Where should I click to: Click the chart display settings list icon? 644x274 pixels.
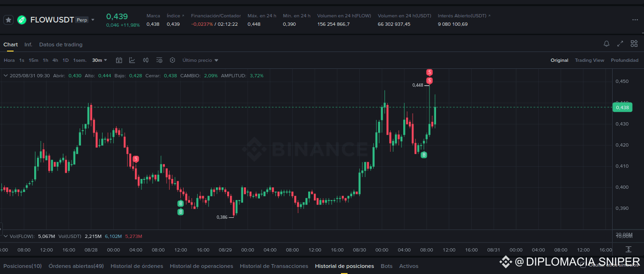pos(159,60)
